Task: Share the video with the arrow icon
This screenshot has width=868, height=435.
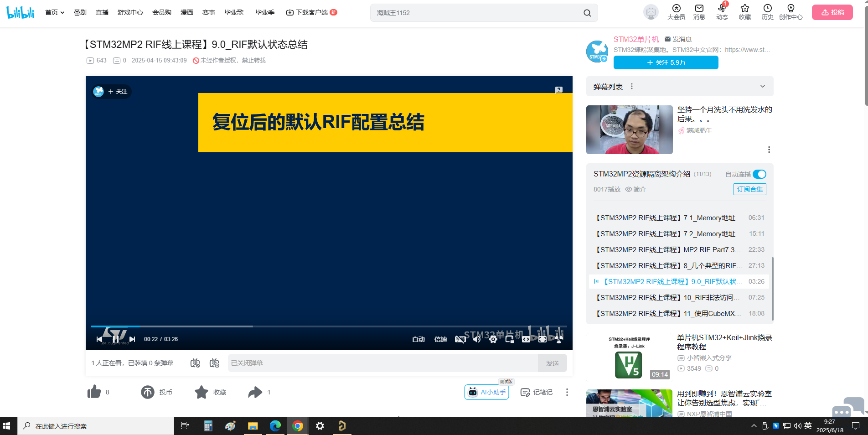Action: tap(255, 392)
